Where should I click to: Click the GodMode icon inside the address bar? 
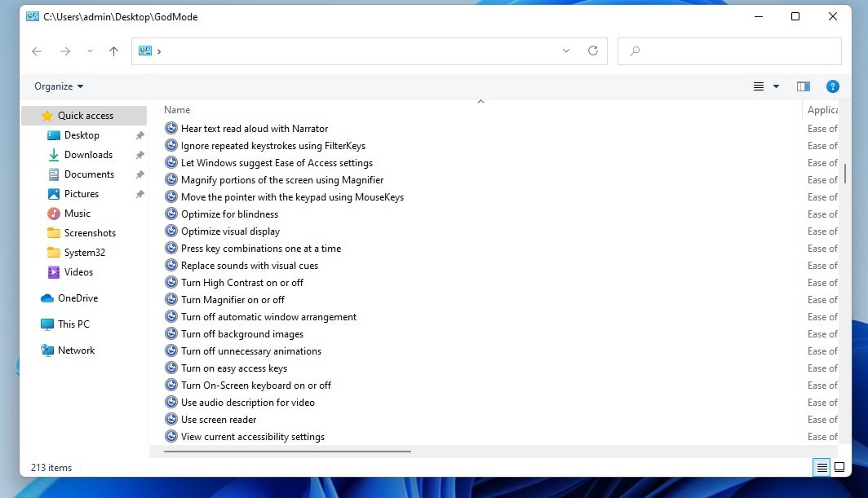pos(147,51)
